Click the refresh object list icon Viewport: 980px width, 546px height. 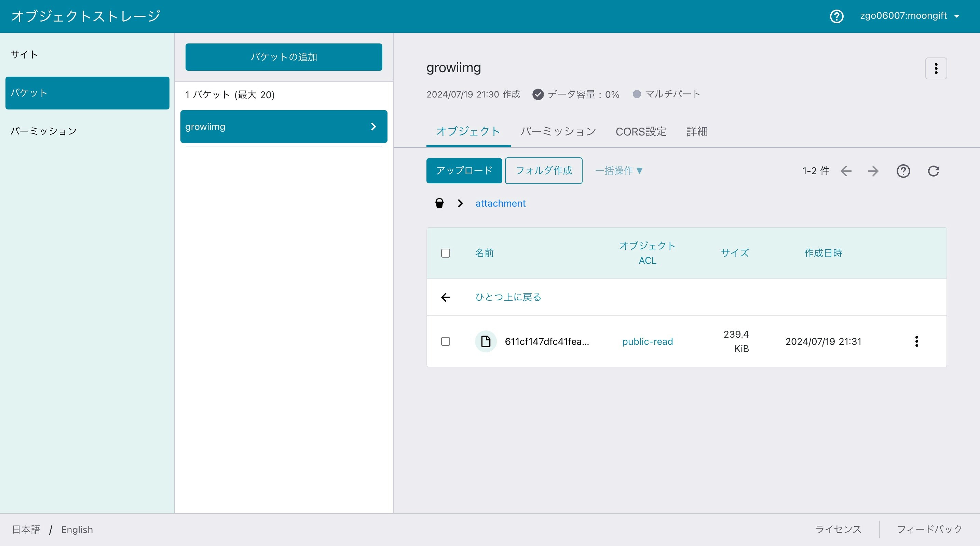pos(933,171)
